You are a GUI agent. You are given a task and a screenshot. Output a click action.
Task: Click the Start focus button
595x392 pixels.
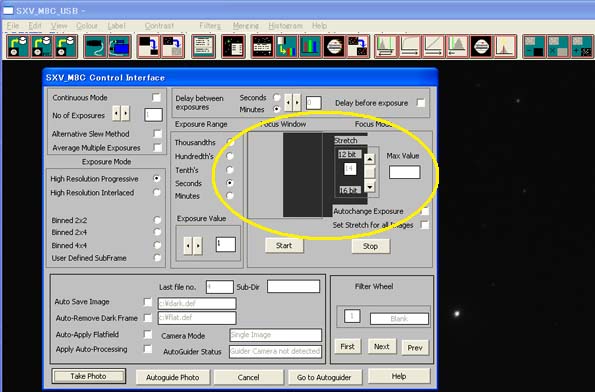click(x=284, y=246)
